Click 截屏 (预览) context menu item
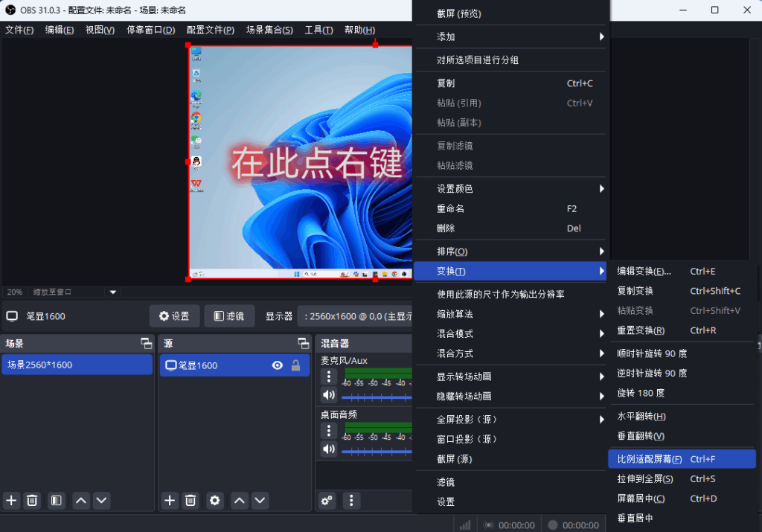Screen dimensions: 762x532 (x=510, y=13)
